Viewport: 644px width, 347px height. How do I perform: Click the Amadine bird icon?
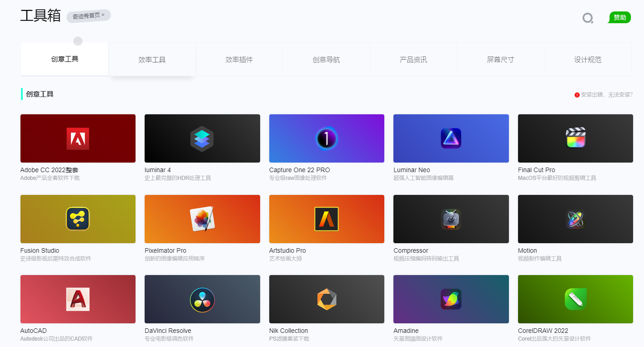tap(451, 299)
